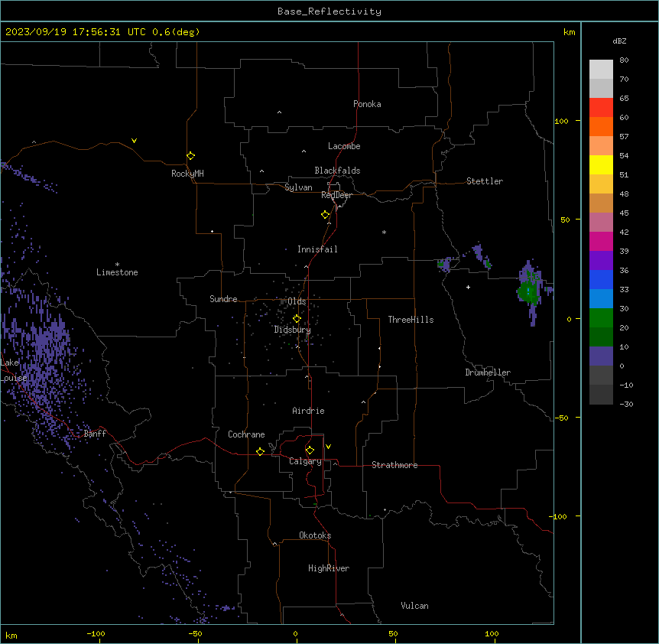Click the 65 value in the dBZ legend
Screen dimensions: 659x644
624,98
